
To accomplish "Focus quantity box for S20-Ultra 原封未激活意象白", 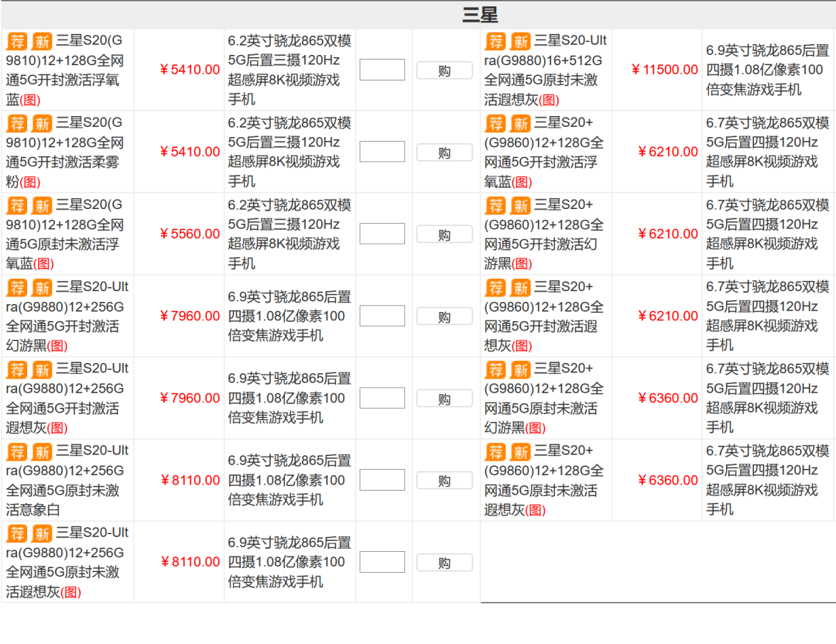I will pos(382,481).
